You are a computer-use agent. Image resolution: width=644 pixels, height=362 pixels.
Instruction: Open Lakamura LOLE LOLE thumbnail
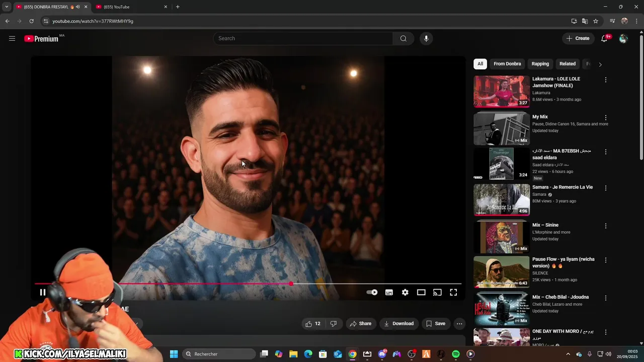point(502,92)
